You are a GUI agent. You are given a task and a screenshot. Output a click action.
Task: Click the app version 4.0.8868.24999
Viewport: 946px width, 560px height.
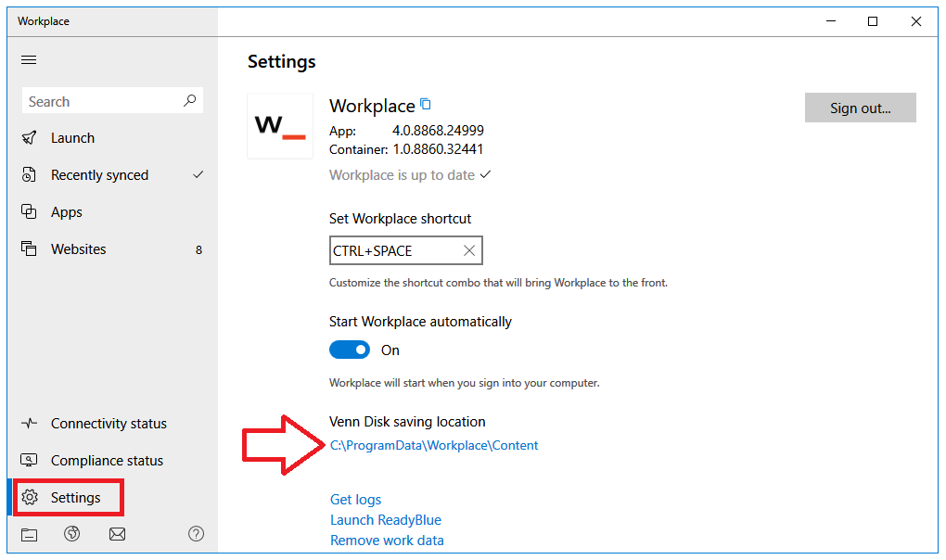point(438,131)
